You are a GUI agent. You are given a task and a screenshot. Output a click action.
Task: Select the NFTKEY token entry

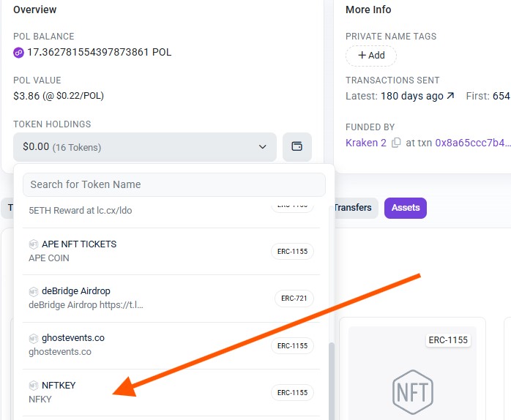point(146,392)
